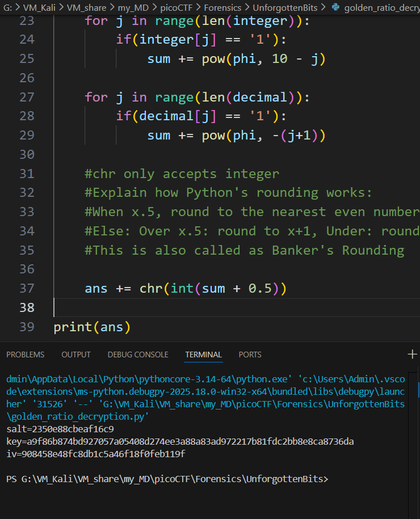Open UnforgottenBits breadcrumb folder
The height and width of the screenshot is (519, 420).
(285, 7)
